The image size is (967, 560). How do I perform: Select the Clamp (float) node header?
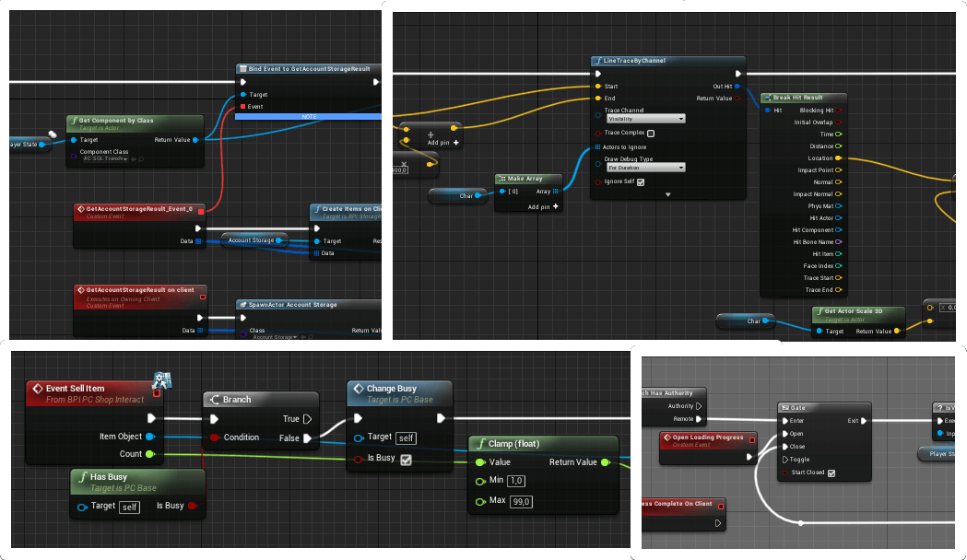(x=543, y=444)
